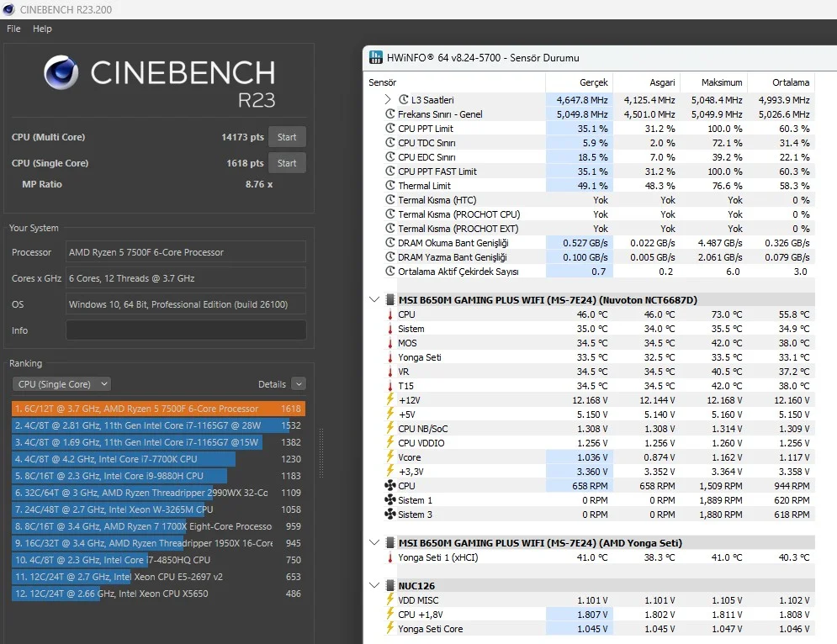Screen dimensions: 837x644
Task: Select ranking entry Intel Xeon CPU X5650
Action: pos(158,594)
